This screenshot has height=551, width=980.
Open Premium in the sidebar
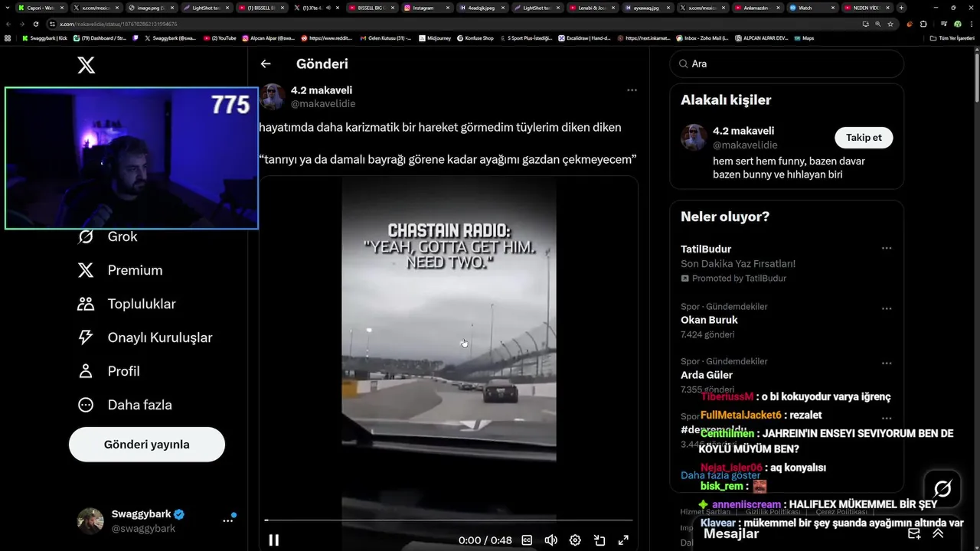pos(120,270)
